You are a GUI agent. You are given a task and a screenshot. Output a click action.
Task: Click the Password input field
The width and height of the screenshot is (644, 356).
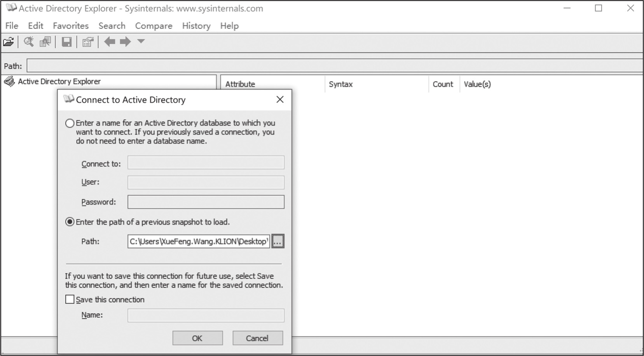pyautogui.click(x=206, y=202)
